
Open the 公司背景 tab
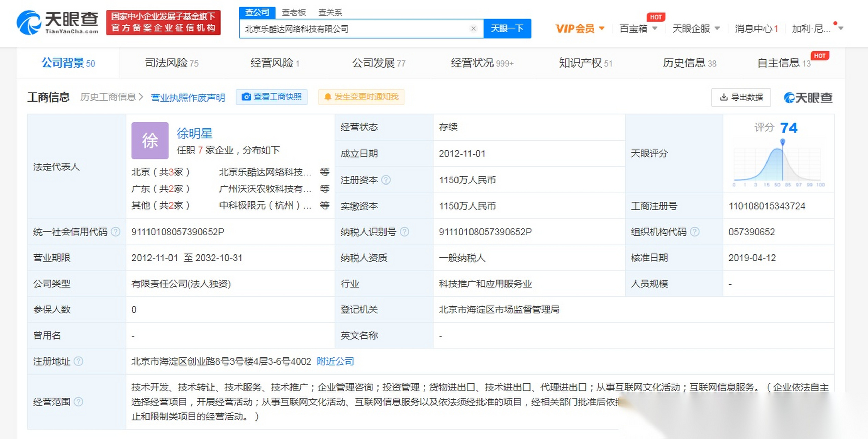pos(68,63)
